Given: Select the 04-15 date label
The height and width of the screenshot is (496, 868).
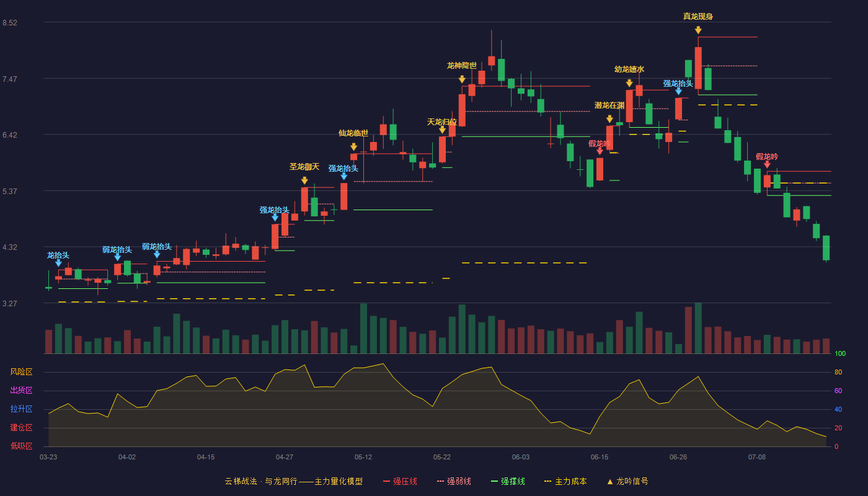Looking at the screenshot, I should click(x=206, y=457).
